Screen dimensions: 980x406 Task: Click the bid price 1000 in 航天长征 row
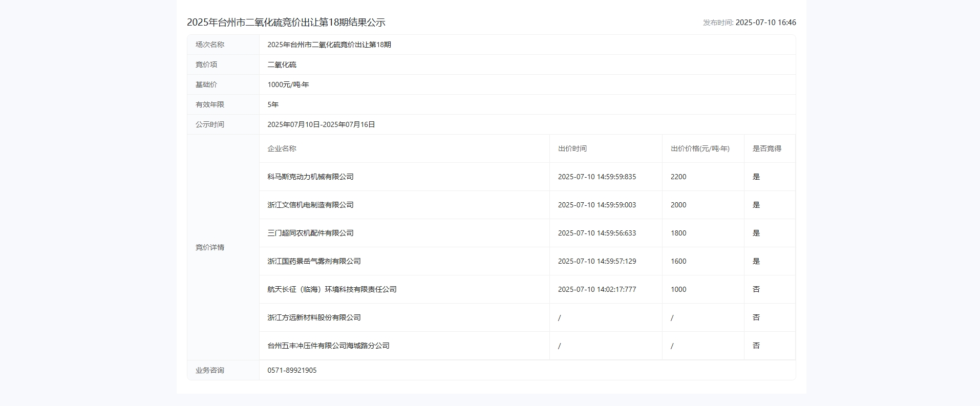click(x=678, y=289)
